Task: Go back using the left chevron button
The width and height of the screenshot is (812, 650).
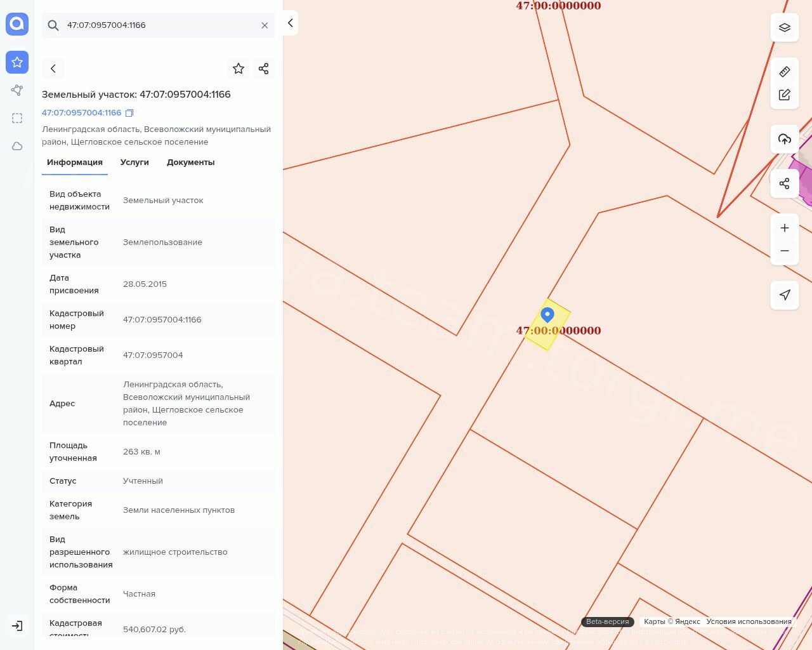Action: (53, 69)
